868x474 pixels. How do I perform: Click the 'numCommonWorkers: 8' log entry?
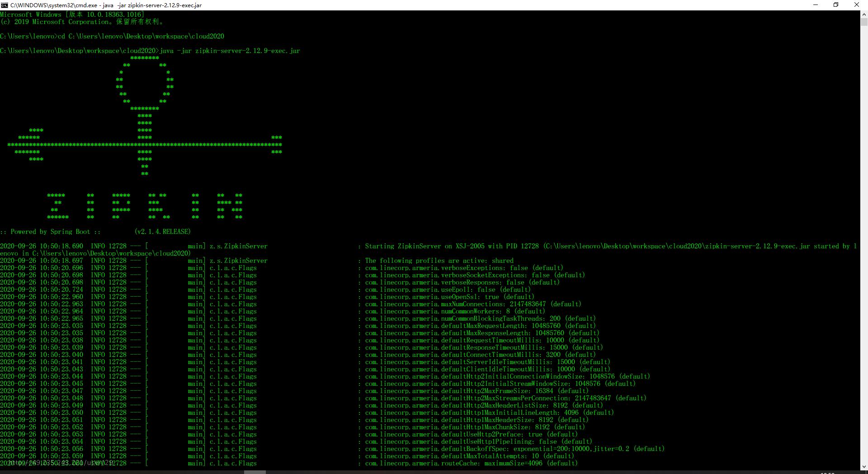(455, 311)
